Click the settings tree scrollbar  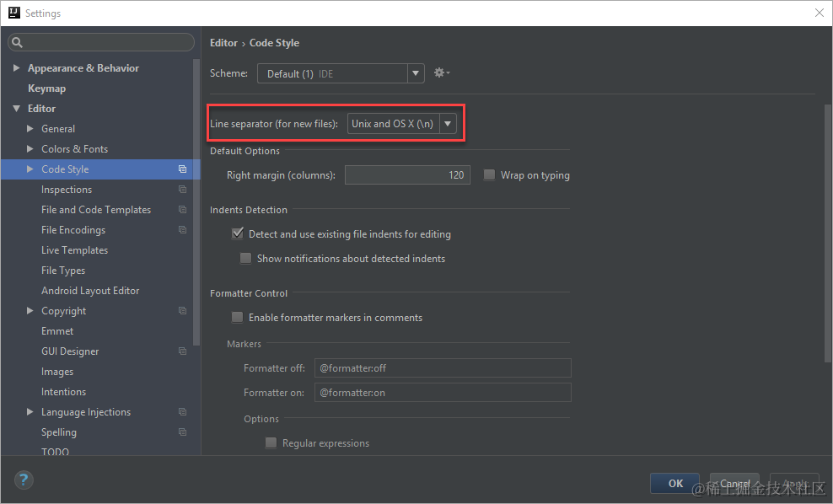pos(196,201)
